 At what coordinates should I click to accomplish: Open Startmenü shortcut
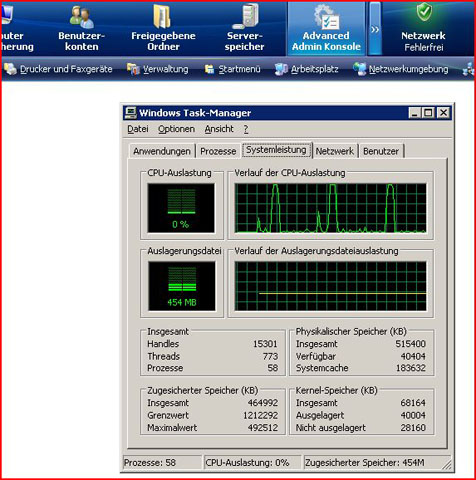pos(232,69)
